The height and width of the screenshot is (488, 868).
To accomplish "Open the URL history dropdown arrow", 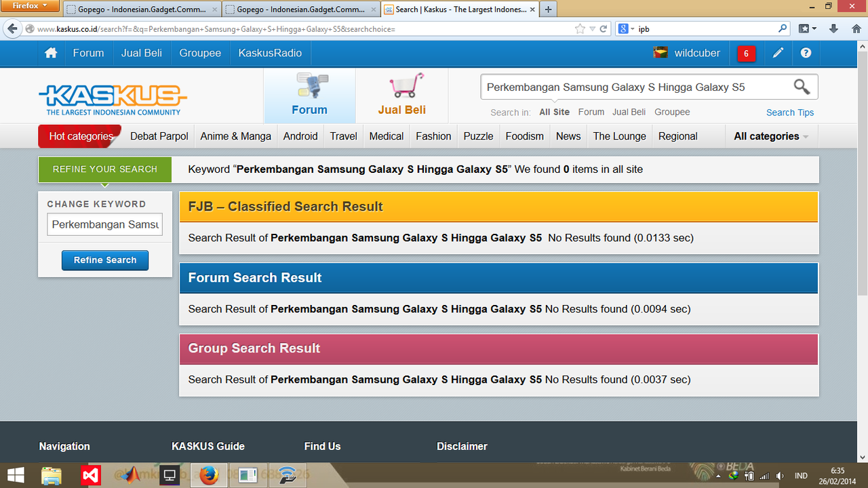I will tap(593, 29).
